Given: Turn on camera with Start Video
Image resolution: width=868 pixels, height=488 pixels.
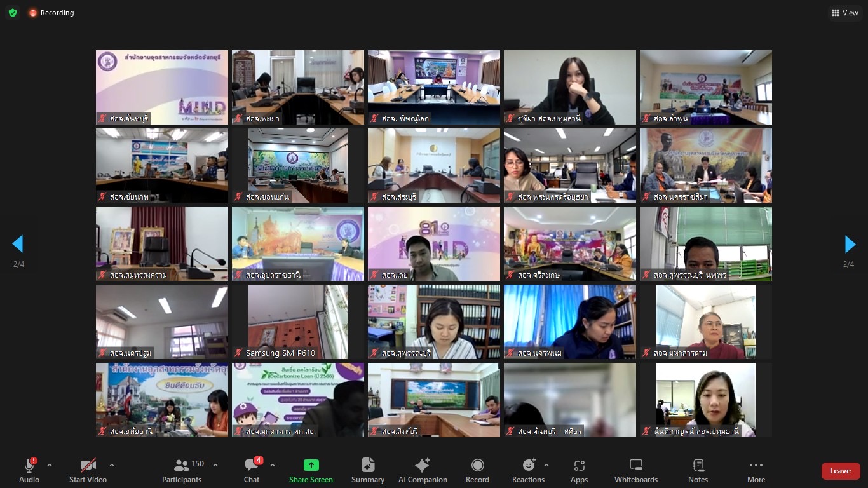Looking at the screenshot, I should [x=88, y=471].
